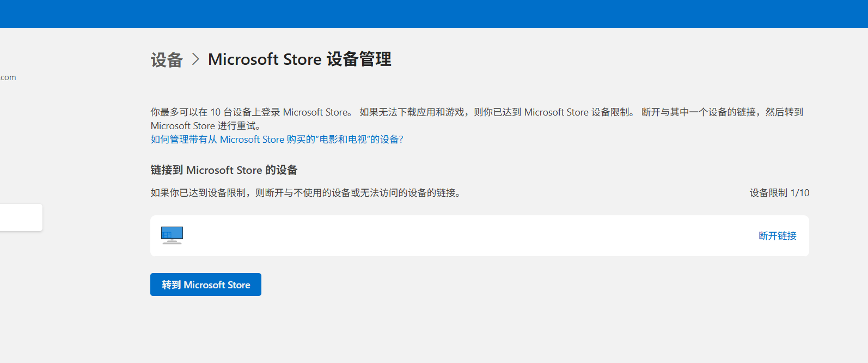This screenshot has width=868, height=363.
Task: Open 转到 Microsoft Store button
Action: pos(206,285)
